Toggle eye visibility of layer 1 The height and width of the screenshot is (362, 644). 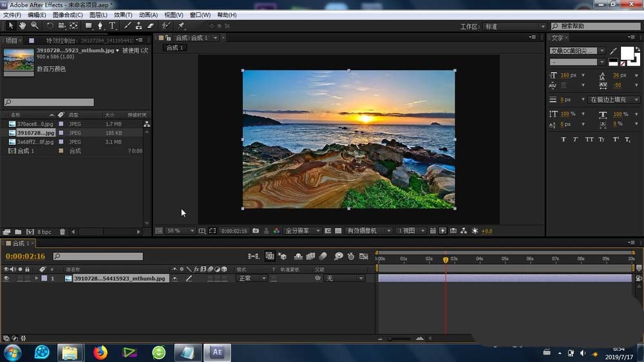(6, 278)
